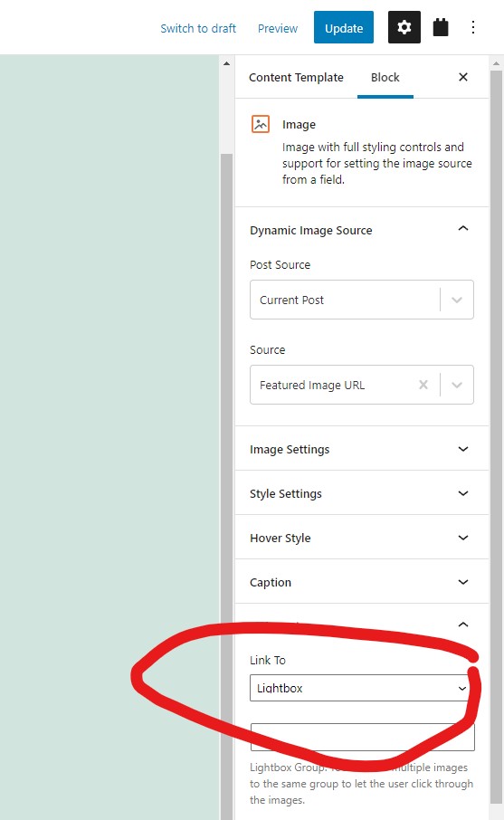Close the block settings sidebar
504x820 pixels.
(463, 78)
